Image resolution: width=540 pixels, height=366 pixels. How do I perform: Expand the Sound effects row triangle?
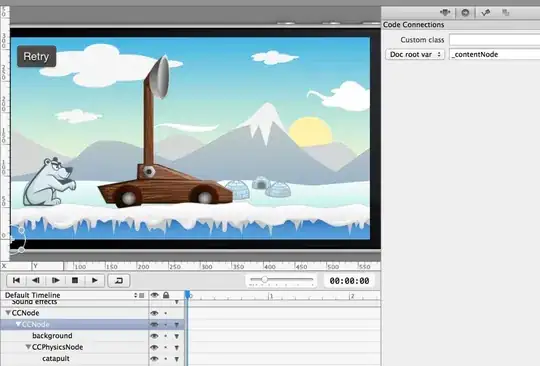[177, 302]
